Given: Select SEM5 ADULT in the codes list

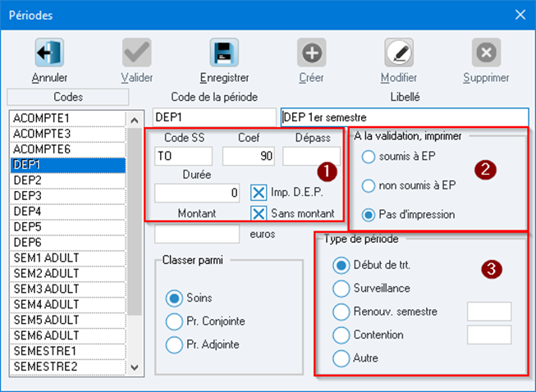Looking at the screenshot, I should 68,321.
